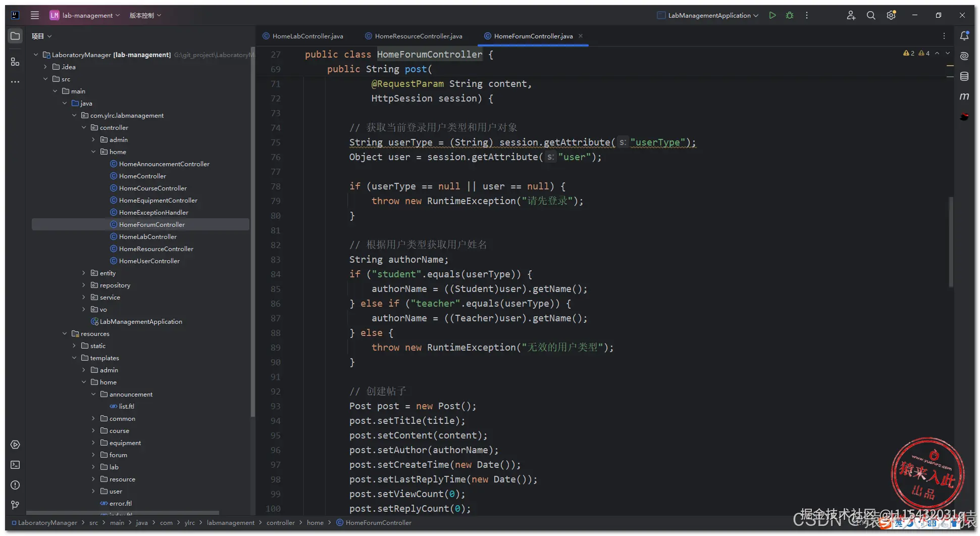
Task: Switch to HomeResourceController.java tab
Action: pos(414,36)
